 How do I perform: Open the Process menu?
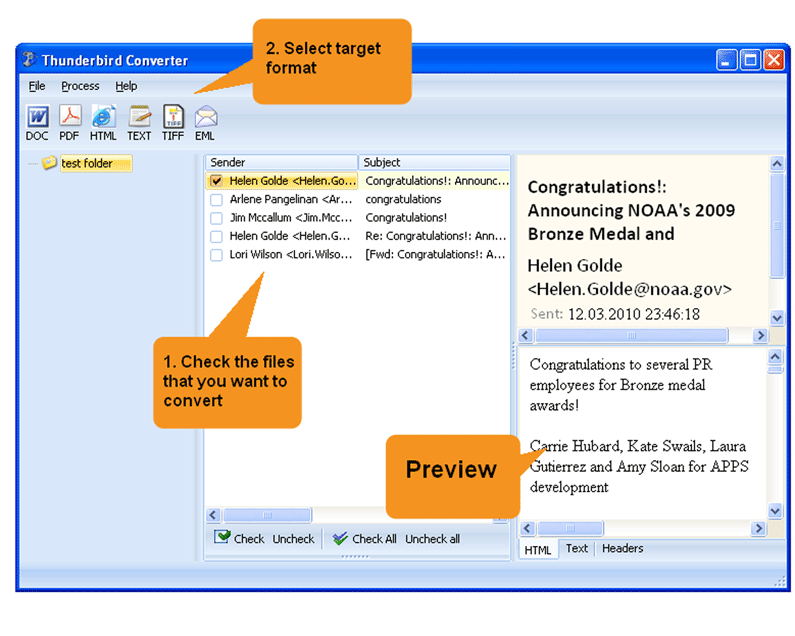[x=80, y=86]
